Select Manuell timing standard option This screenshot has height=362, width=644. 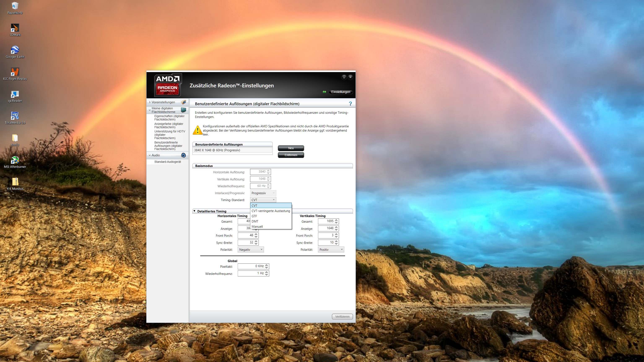257,227
